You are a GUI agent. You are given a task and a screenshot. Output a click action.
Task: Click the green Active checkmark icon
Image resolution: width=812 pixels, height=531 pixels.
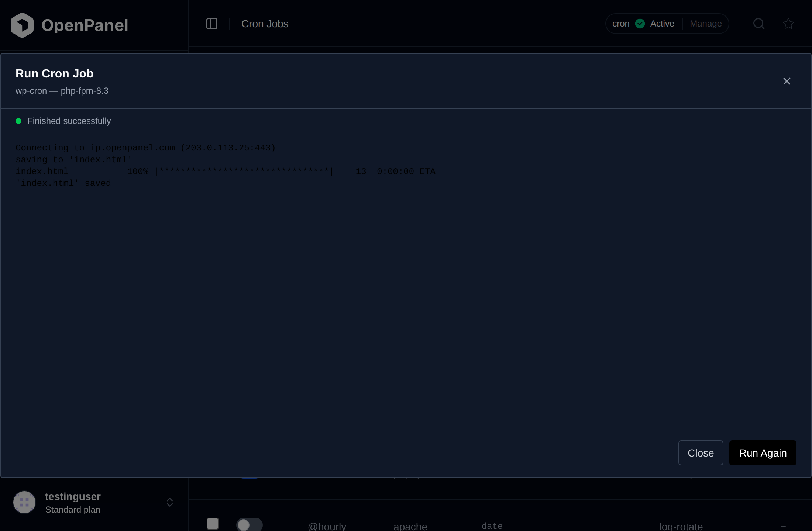[640, 24]
